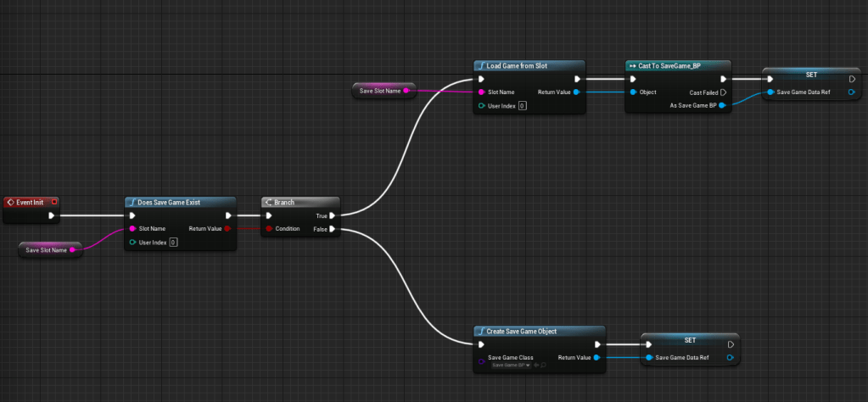Click Event Init's white execution output pin
The height and width of the screenshot is (402, 868).
point(52,215)
